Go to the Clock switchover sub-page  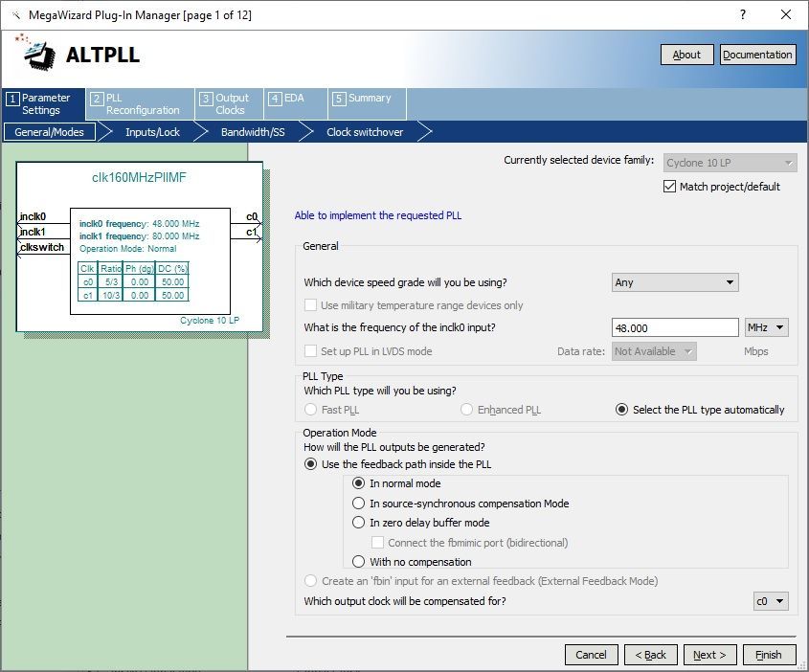pyautogui.click(x=365, y=132)
